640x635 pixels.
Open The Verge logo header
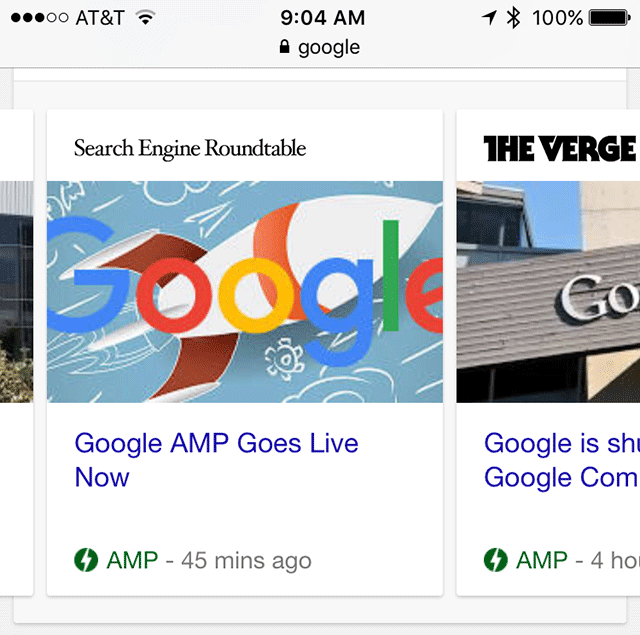[x=559, y=149]
